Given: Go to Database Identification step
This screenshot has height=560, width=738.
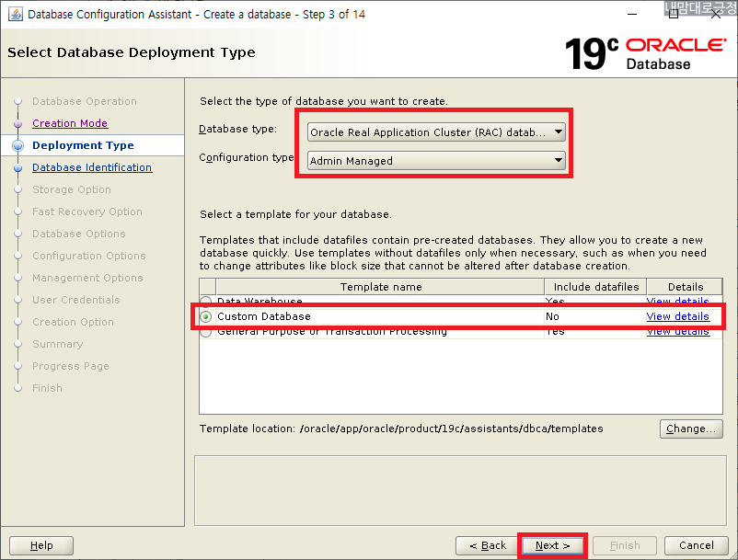Looking at the screenshot, I should [x=92, y=167].
